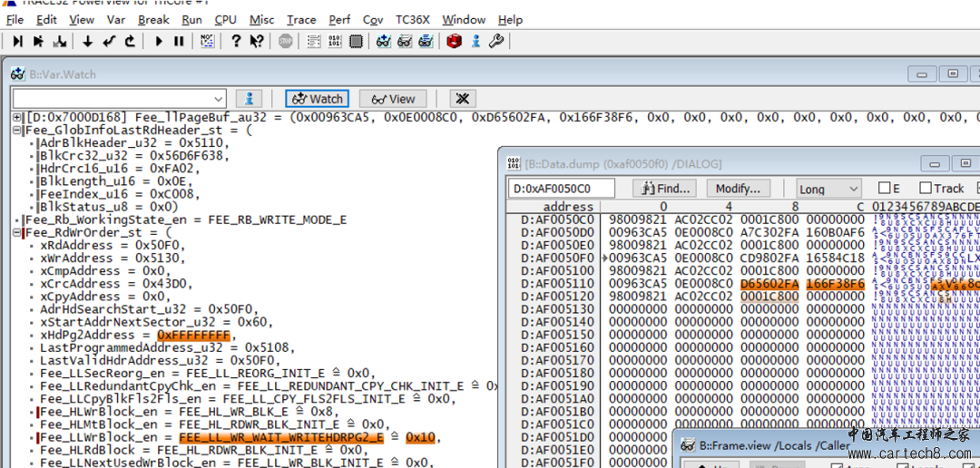The width and height of the screenshot is (980, 468).
Task: Collapse the Fee_GlobInfoLastRdHeader_st struct
Action: (x=16, y=131)
